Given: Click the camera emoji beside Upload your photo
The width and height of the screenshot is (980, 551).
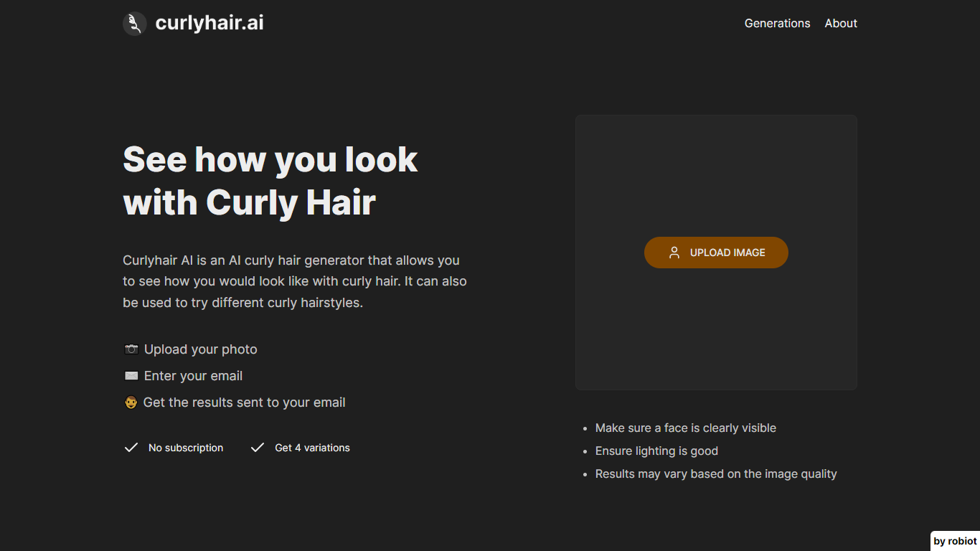Looking at the screenshot, I should pyautogui.click(x=131, y=349).
